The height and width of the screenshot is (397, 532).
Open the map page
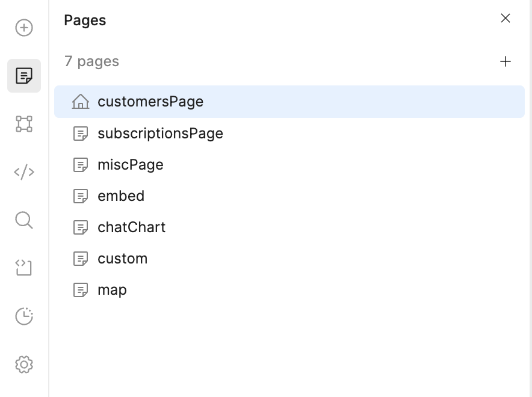pos(289,290)
